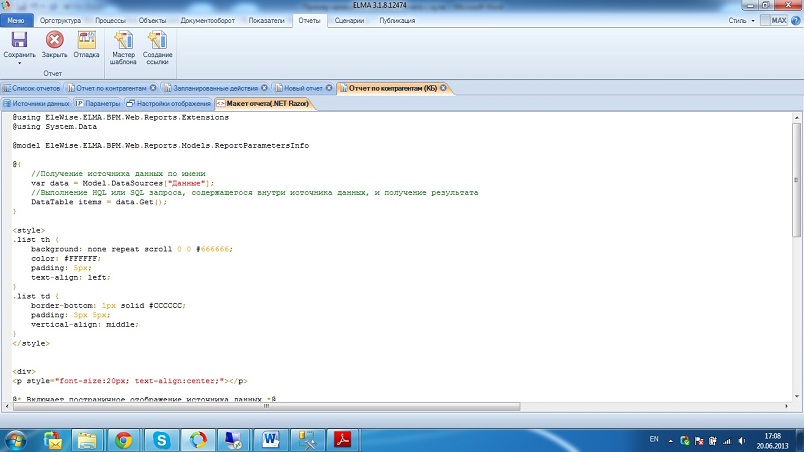Open the Меню application menu

19,20
